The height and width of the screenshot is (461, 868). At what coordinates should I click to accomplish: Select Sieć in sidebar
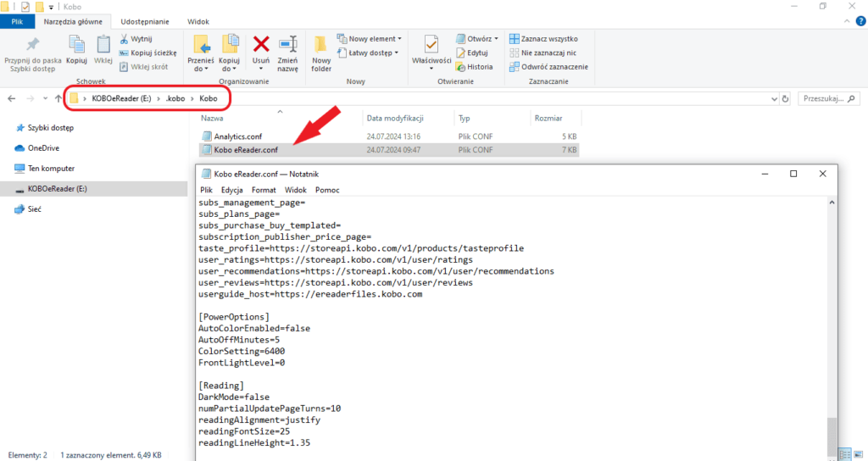coord(34,209)
